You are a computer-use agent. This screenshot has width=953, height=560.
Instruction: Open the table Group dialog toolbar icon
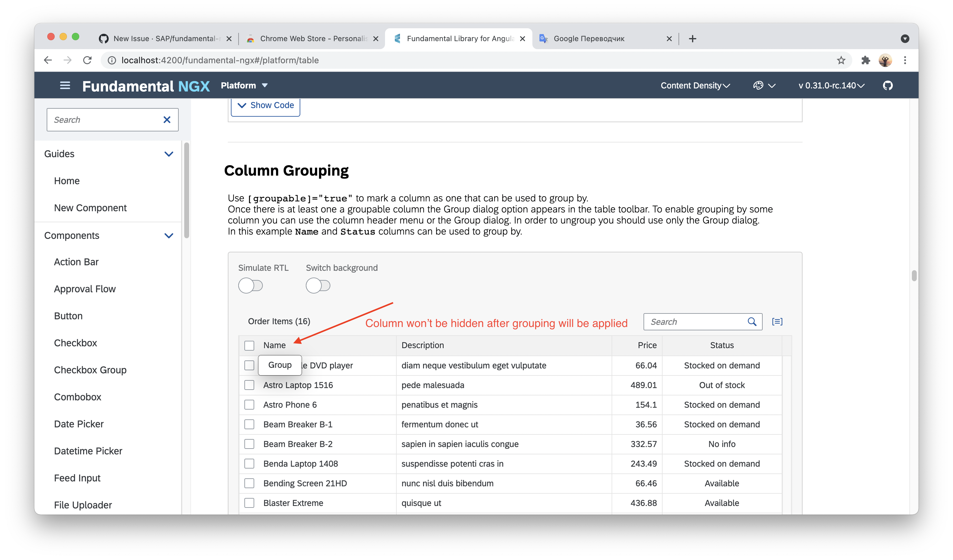coord(777,322)
